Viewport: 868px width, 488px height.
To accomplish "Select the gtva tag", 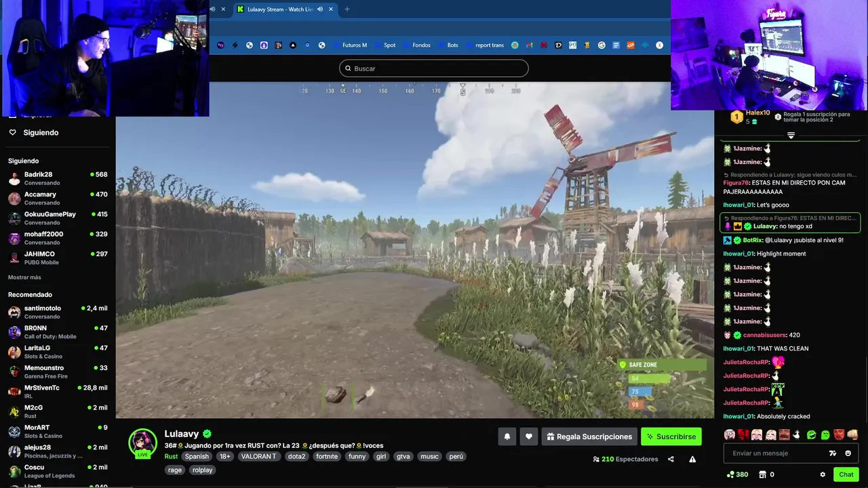I will coord(403,456).
